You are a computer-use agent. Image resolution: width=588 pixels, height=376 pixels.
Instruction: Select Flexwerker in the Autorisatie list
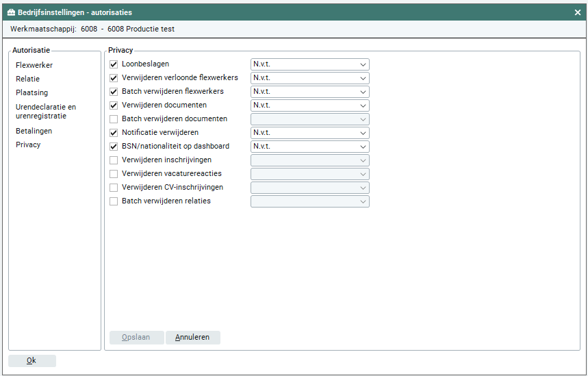[34, 65]
